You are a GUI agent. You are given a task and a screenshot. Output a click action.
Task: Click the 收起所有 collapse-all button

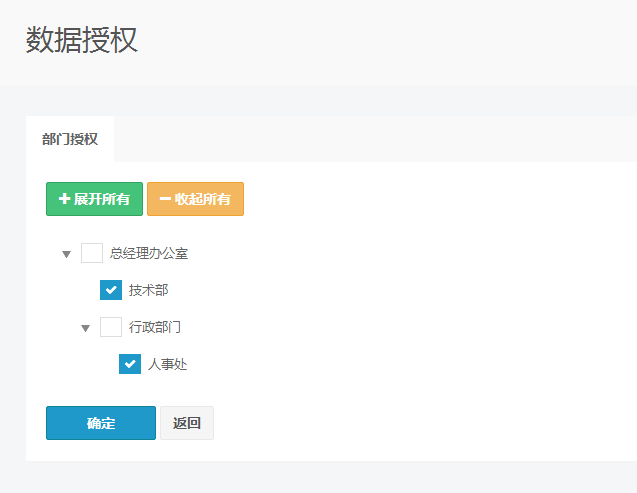coord(195,199)
